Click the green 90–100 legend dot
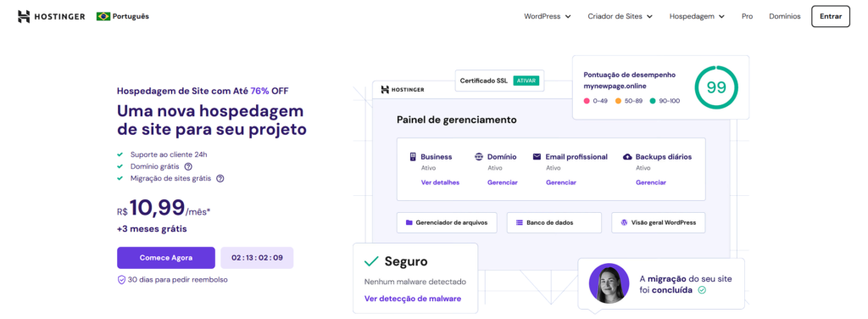 [653, 101]
